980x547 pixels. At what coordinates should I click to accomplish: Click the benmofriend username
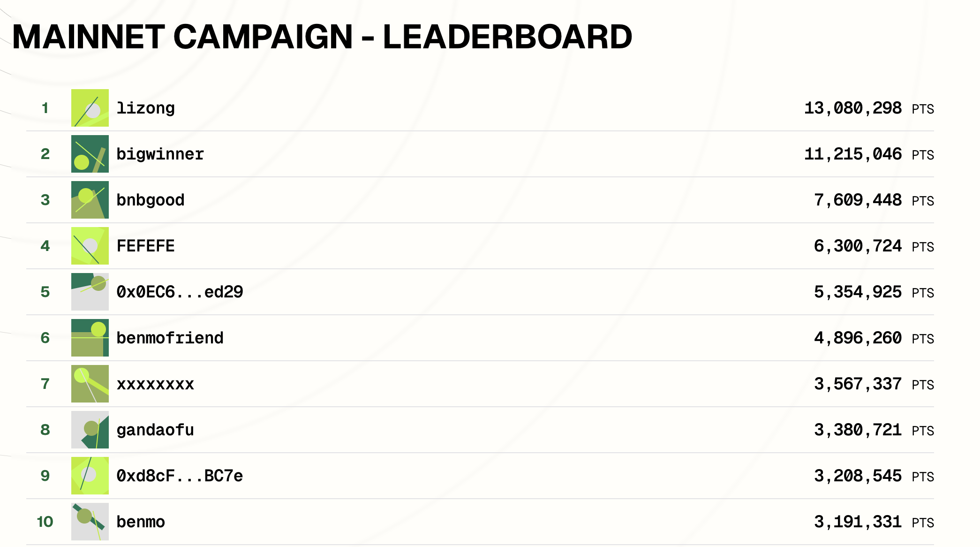(170, 338)
